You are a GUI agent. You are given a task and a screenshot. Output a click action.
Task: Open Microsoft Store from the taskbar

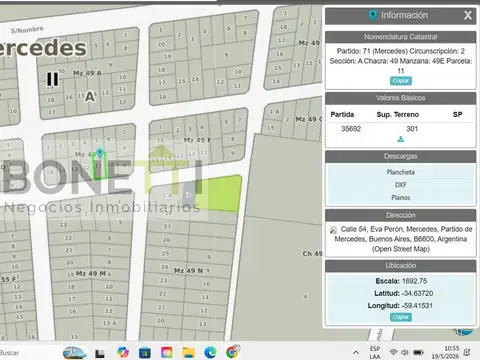click(145, 353)
